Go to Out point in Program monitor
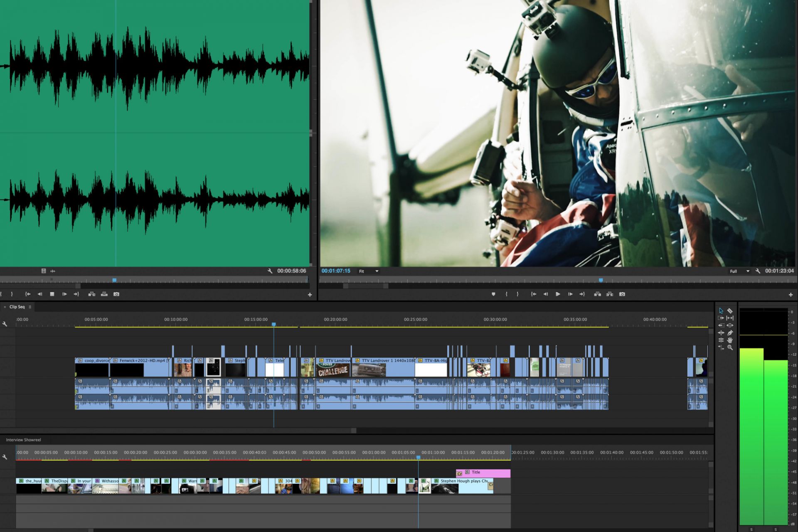798x532 pixels. pyautogui.click(x=582, y=294)
